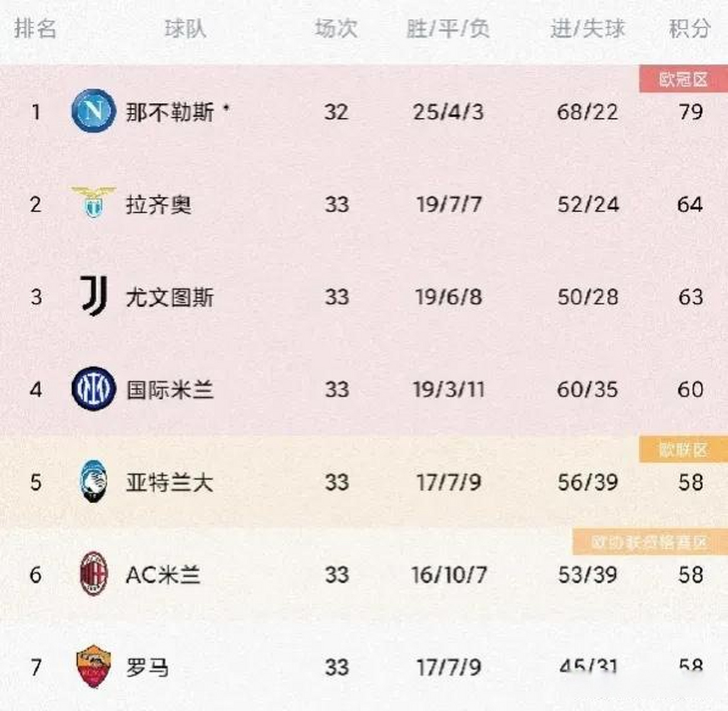This screenshot has height=711, width=728.
Task: Click the Juventus logo
Action: [x=93, y=296]
